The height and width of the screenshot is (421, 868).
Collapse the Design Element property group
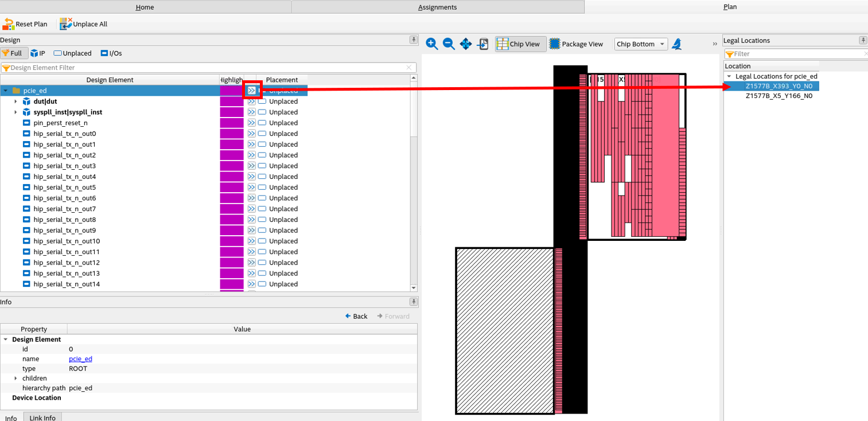click(6, 340)
